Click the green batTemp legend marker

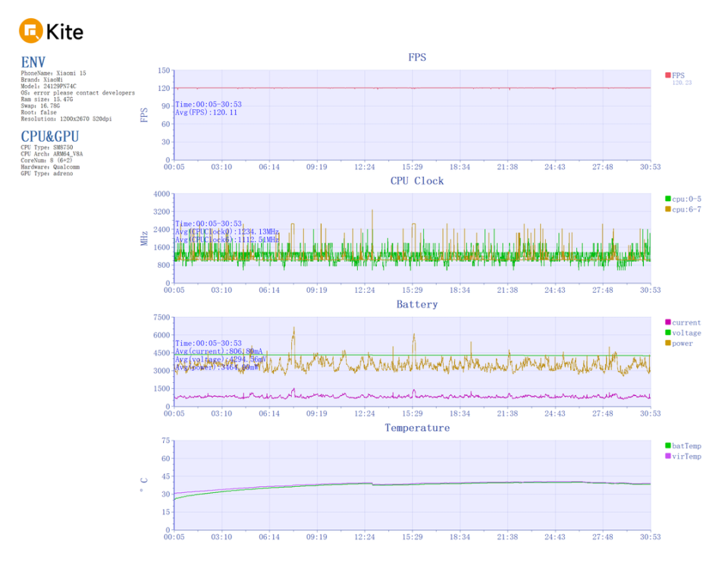pyautogui.click(x=667, y=446)
